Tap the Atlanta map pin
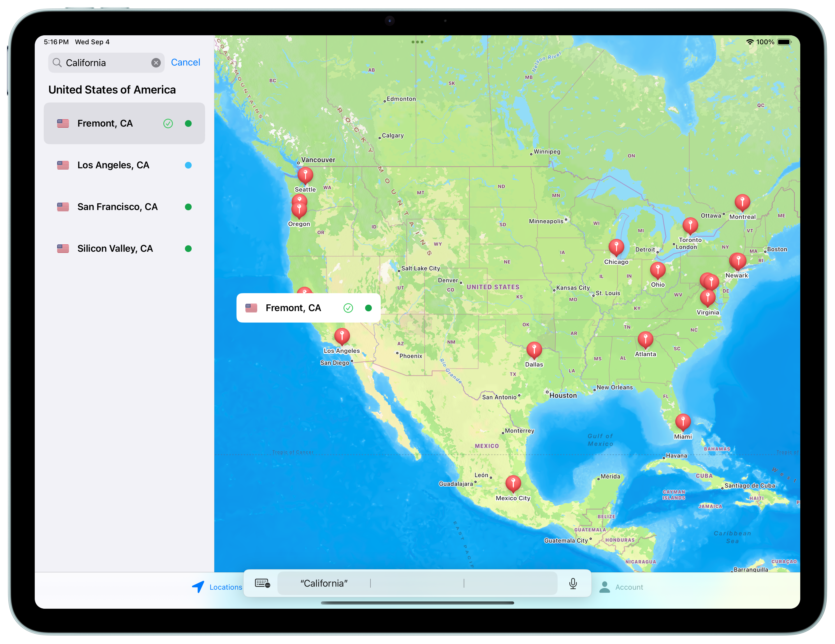Screen dimensions: 835x644 click(x=645, y=340)
